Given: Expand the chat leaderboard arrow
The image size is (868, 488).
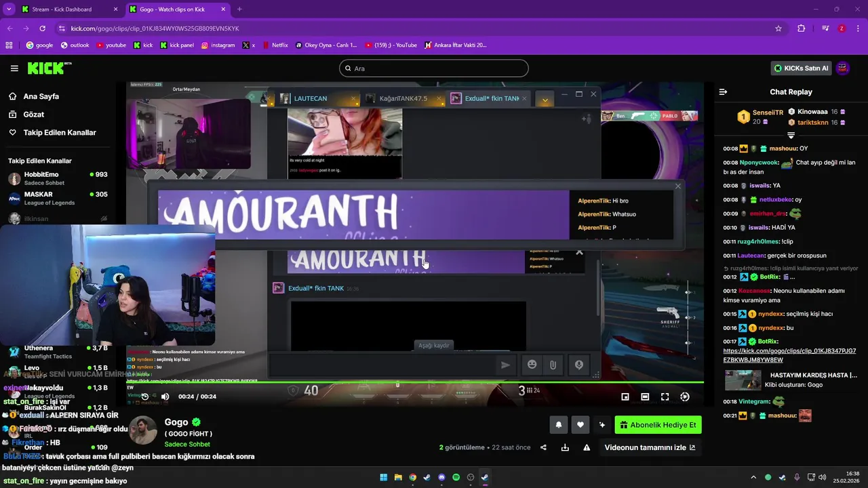Looking at the screenshot, I should point(791,136).
